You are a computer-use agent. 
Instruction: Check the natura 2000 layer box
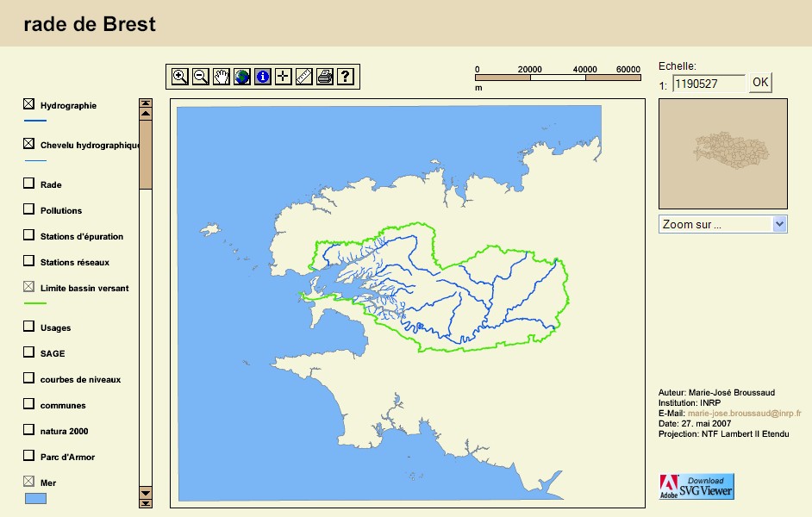pyautogui.click(x=28, y=430)
